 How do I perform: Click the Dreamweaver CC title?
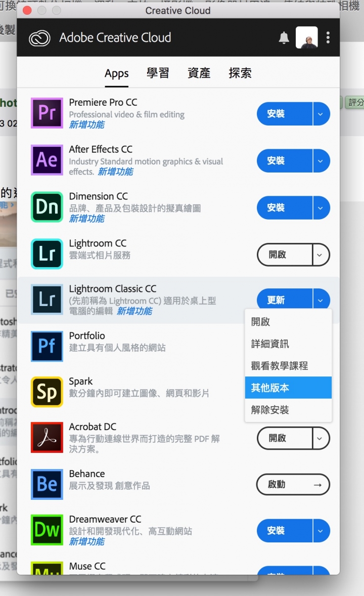pos(105,519)
